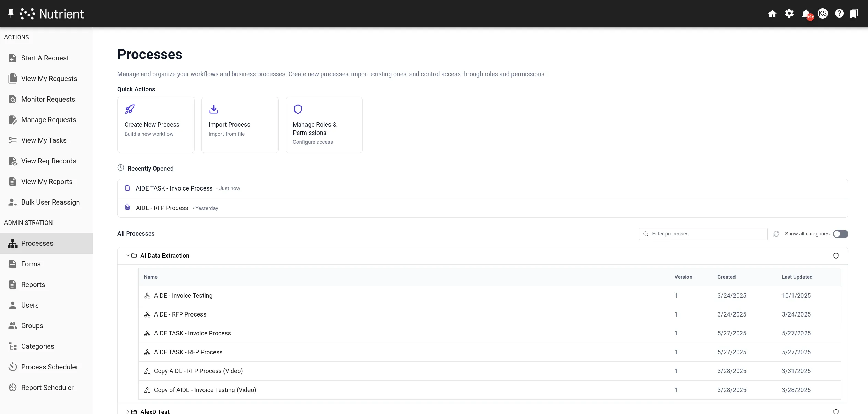The image size is (868, 414).
Task: Toggle the Show all categories switch
Action: click(x=840, y=234)
